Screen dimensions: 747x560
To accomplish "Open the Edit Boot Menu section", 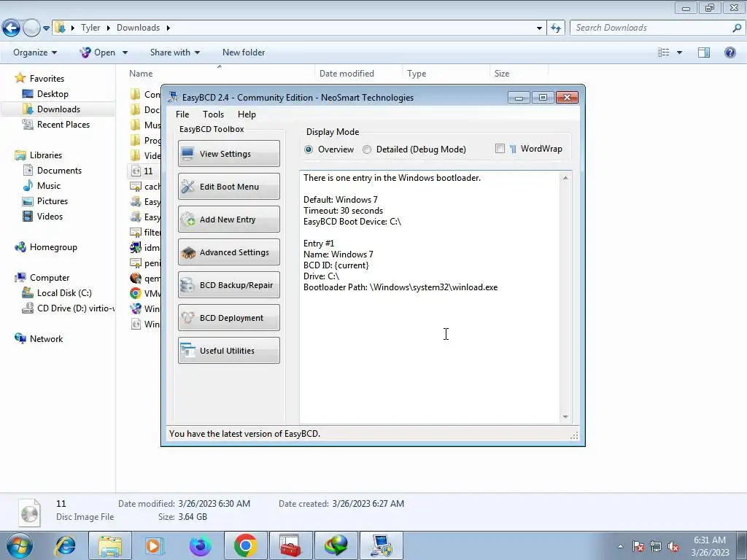I will (228, 186).
